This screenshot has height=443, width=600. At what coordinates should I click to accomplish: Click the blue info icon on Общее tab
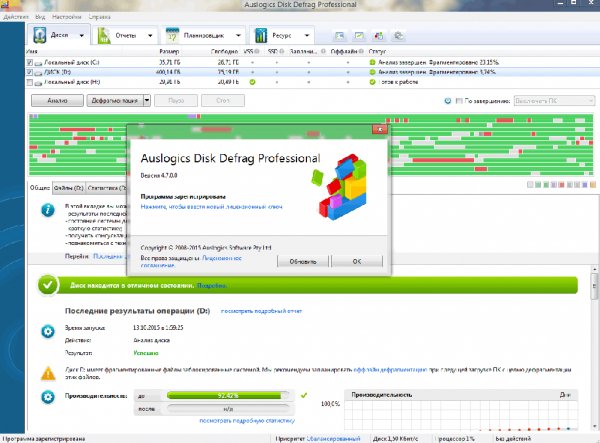pos(48,210)
